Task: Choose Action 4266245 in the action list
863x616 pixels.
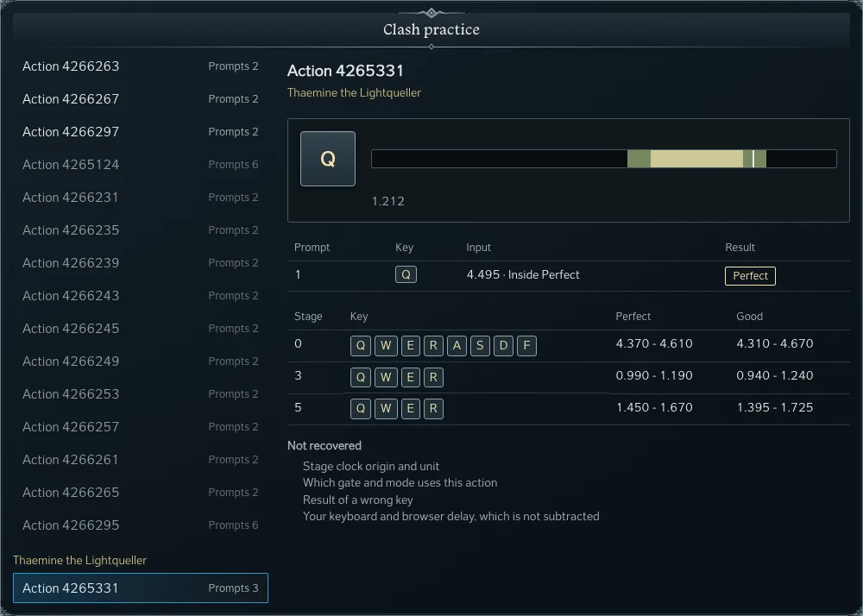Action: pos(141,329)
